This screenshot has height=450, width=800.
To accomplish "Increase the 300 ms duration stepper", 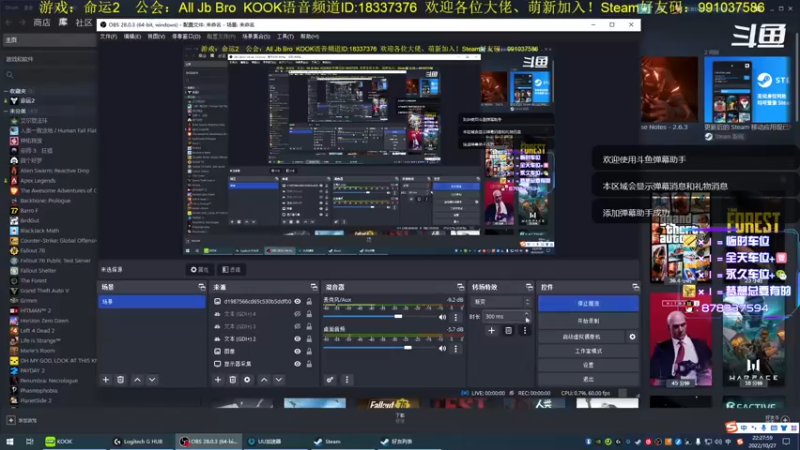I will click(x=527, y=314).
